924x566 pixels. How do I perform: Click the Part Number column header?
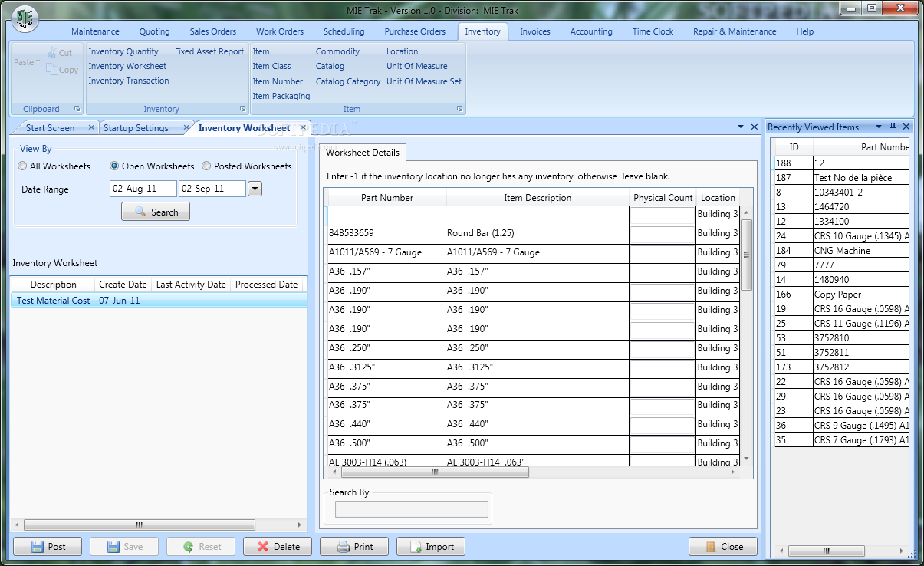387,198
